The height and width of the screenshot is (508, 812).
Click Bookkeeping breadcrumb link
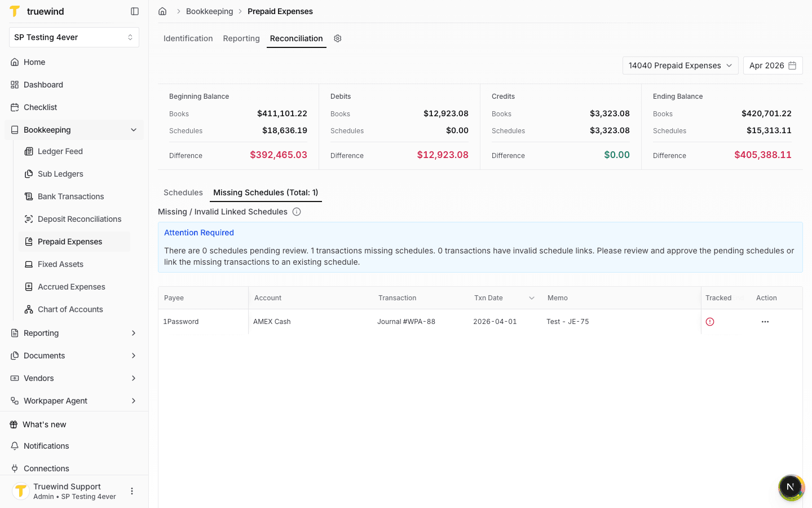209,11
